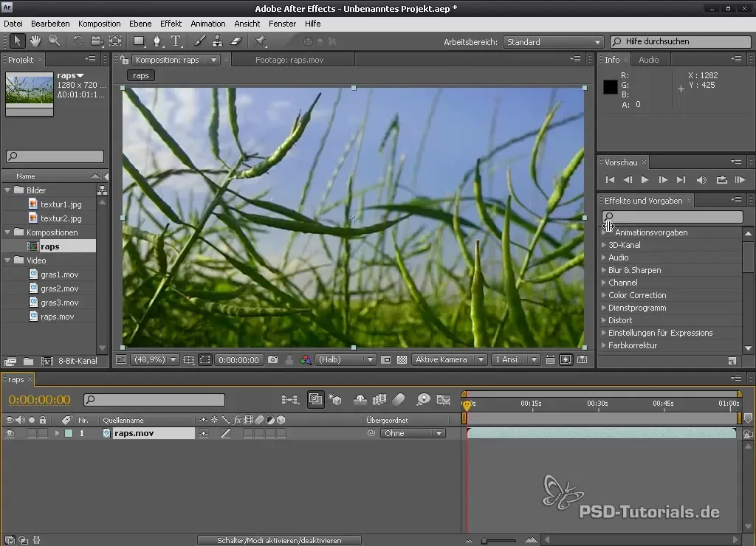Select the Eraser tool
The image size is (756, 546).
click(x=236, y=41)
